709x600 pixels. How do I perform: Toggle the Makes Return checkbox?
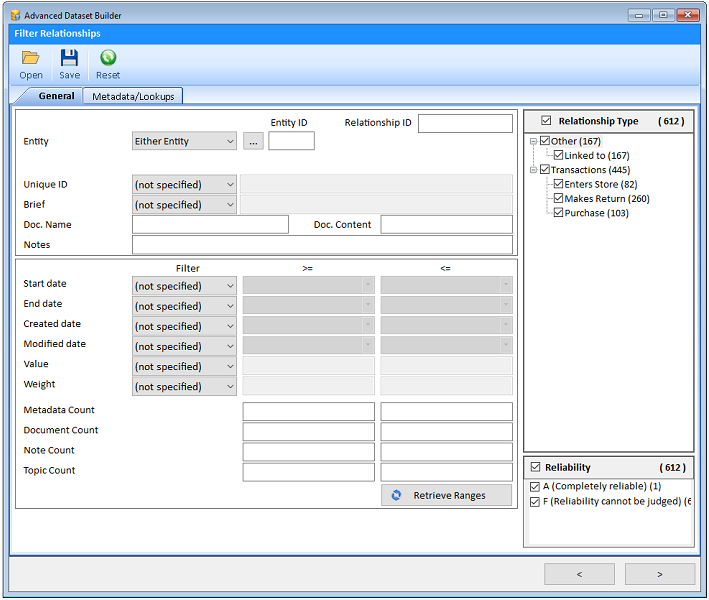pyautogui.click(x=559, y=198)
